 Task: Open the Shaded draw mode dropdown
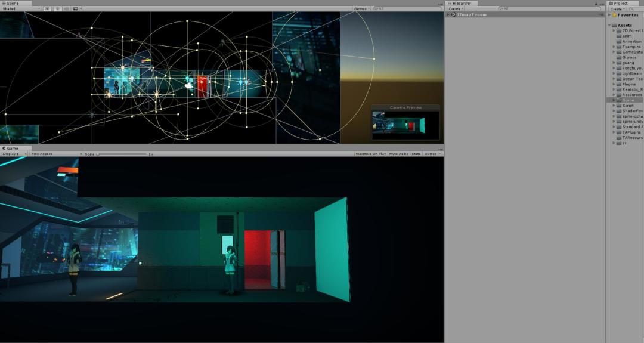[21, 9]
